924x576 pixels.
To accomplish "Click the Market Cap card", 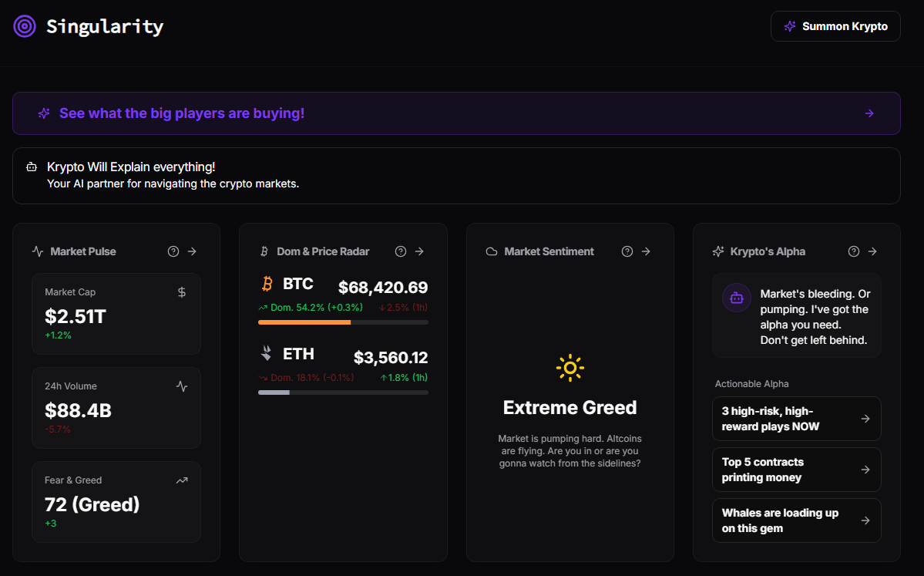I will coord(116,313).
